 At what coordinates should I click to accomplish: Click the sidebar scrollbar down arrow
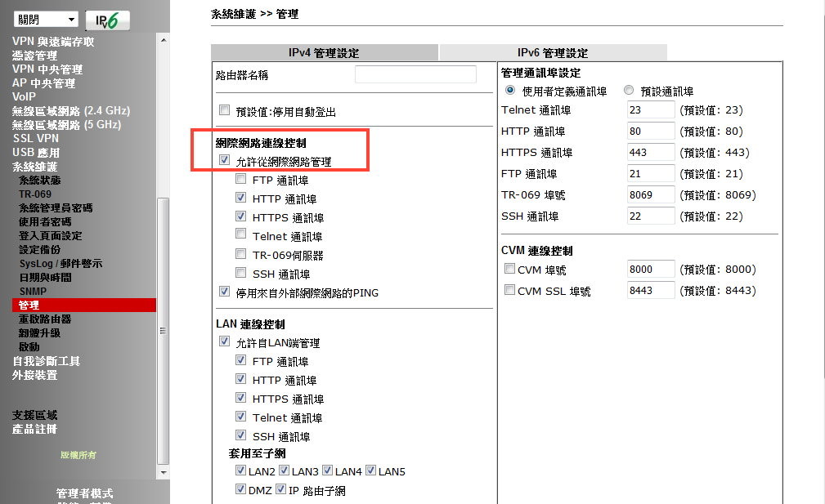(163, 472)
